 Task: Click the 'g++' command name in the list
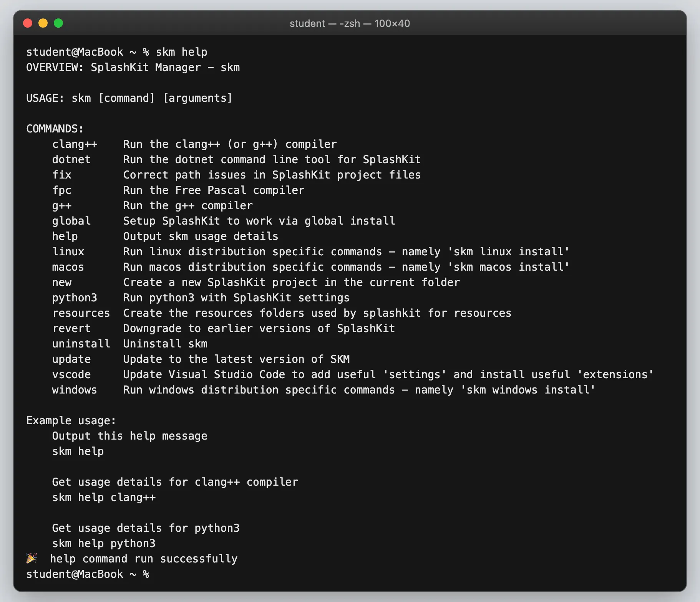pos(62,206)
